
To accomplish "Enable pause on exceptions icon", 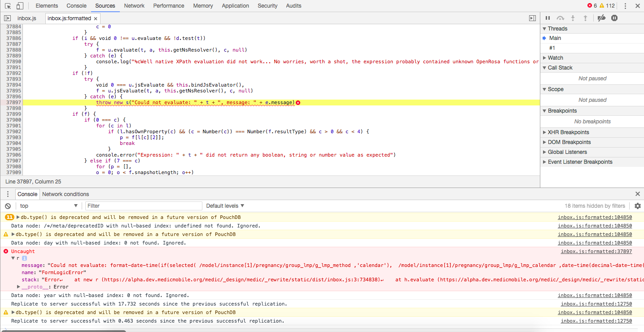I will point(613,18).
